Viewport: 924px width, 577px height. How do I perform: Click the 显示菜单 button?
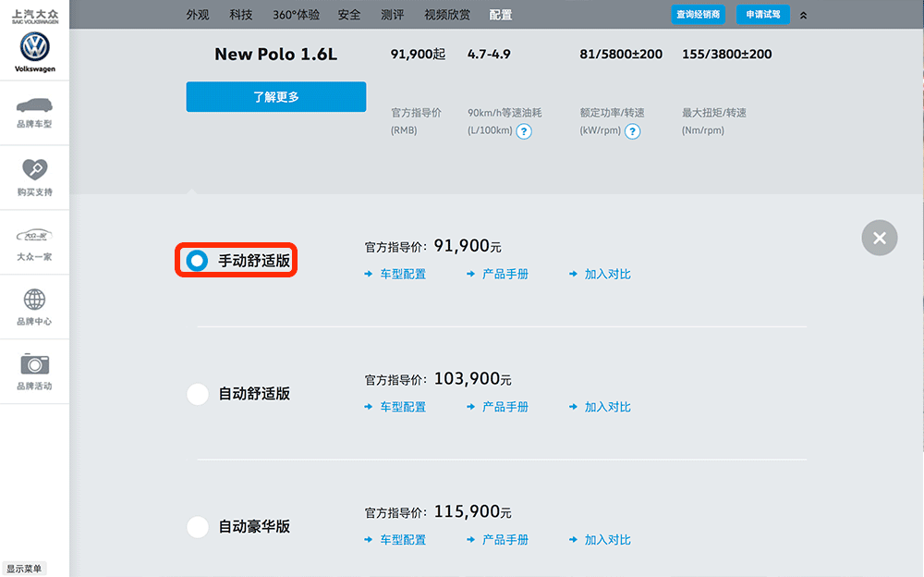[x=24, y=569]
